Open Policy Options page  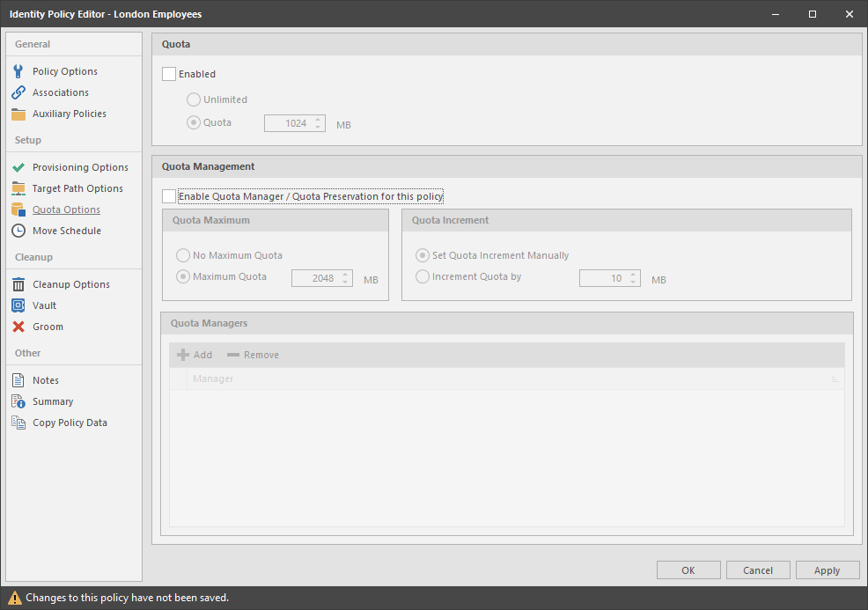pos(65,71)
